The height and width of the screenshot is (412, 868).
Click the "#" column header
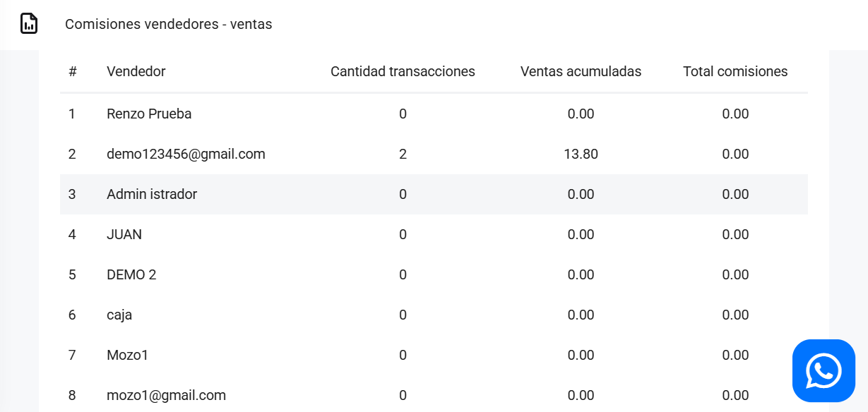(73, 71)
